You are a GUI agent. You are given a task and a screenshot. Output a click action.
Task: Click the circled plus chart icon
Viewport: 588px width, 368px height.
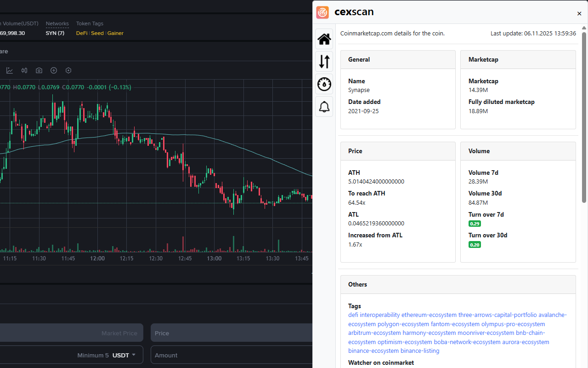tap(54, 70)
